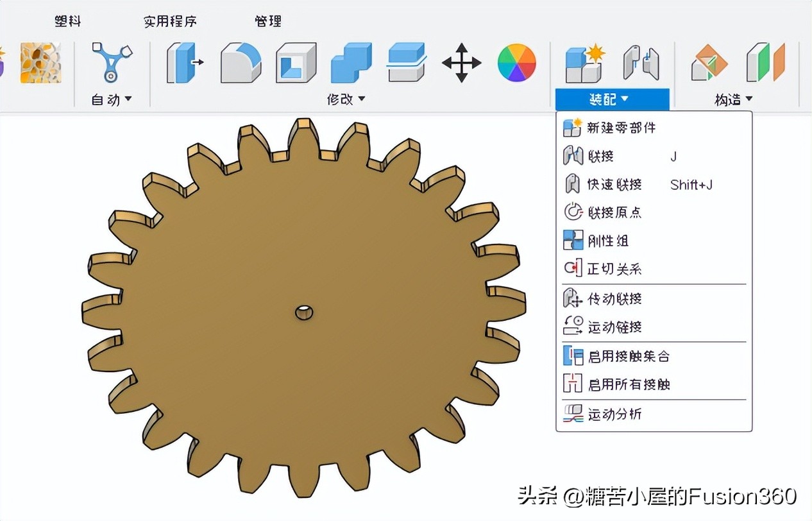Select the Move/Copy tool

(x=461, y=62)
